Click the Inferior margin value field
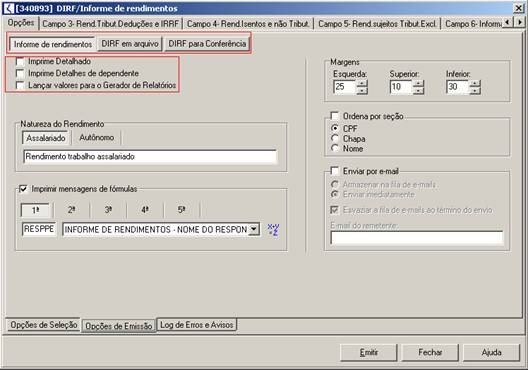 (458, 87)
